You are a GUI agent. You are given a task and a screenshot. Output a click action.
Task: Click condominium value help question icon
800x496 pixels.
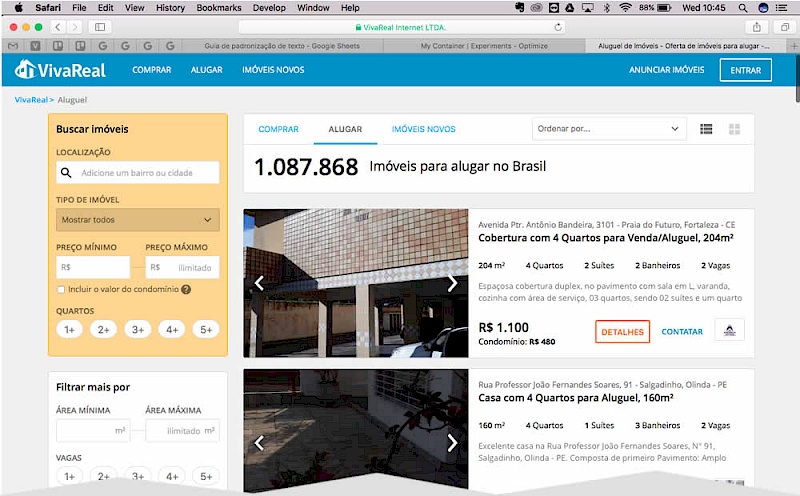click(186, 289)
